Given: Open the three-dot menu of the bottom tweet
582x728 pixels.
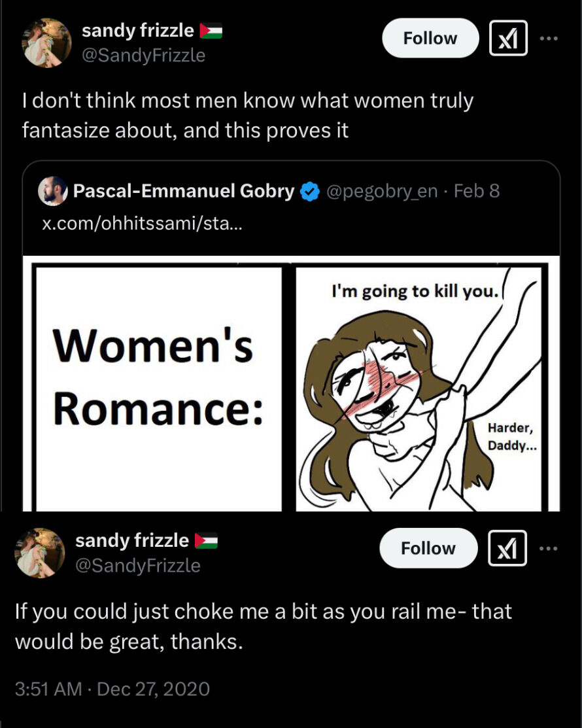Looking at the screenshot, I should [x=548, y=548].
